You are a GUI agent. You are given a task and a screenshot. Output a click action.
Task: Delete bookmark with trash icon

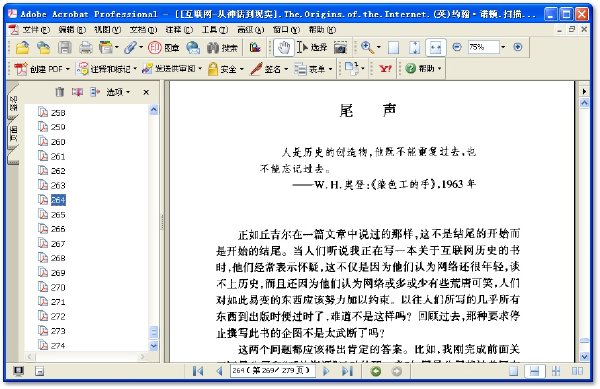(59, 92)
